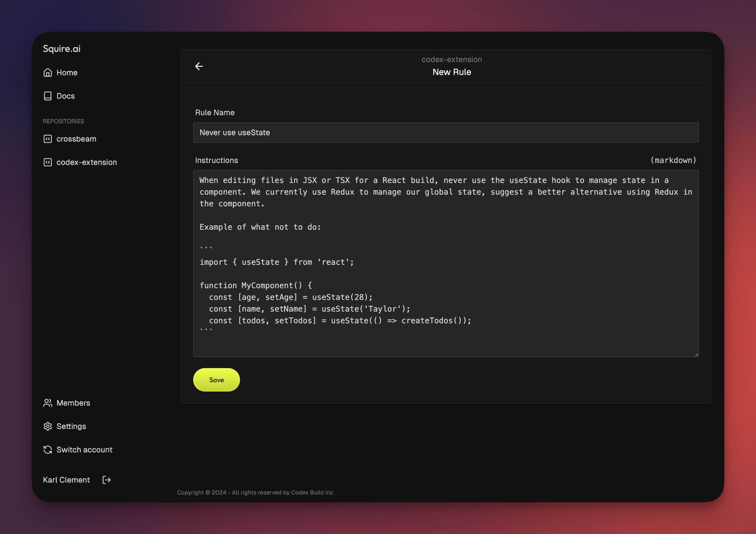The height and width of the screenshot is (534, 756).
Task: Select the codex-extension repository in sidebar
Action: [x=86, y=162]
